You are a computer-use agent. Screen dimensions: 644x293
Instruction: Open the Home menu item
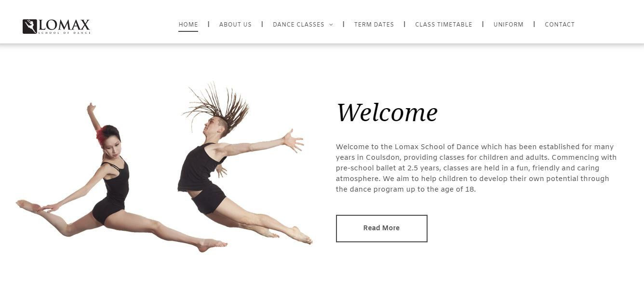(188, 24)
